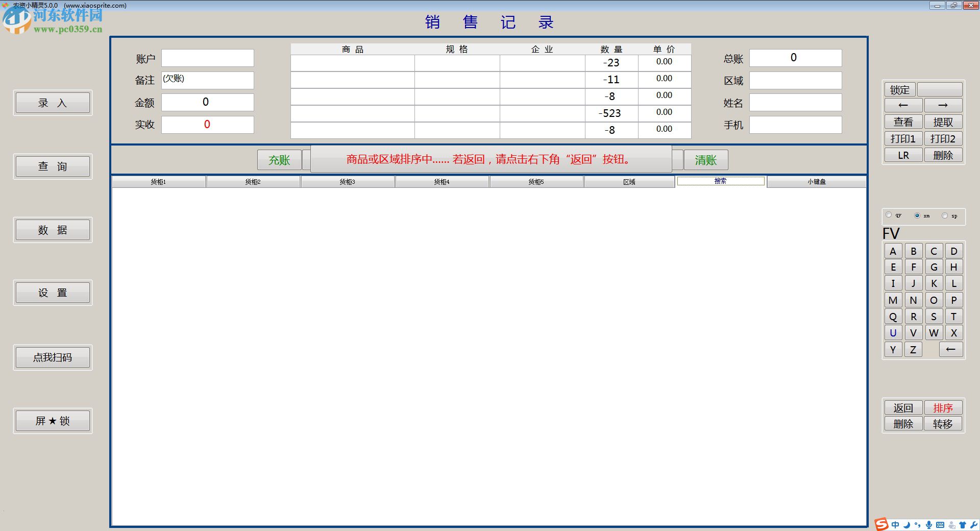Click the quantity cell showing -523
The width and height of the screenshot is (980, 531).
point(611,113)
